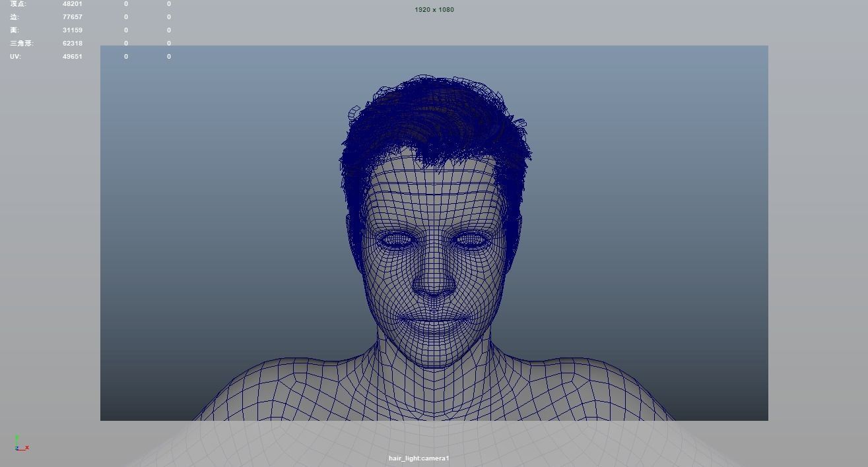868x467 pixels.
Task: Click the '顶点:' vertex count label
Action: pos(18,4)
